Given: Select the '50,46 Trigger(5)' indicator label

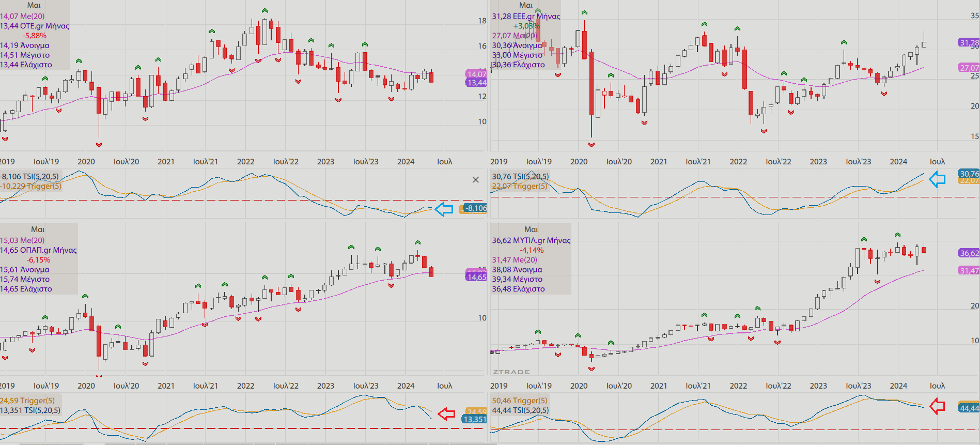Looking at the screenshot, I should pyautogui.click(x=519, y=401).
